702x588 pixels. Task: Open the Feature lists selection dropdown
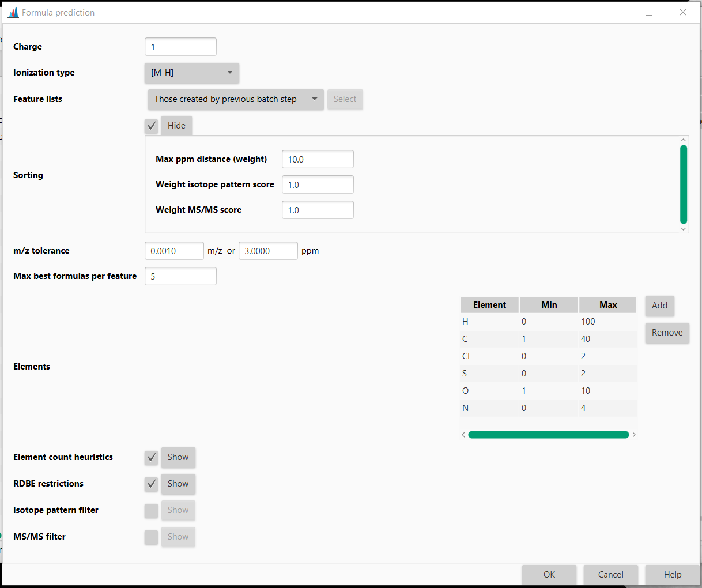pos(235,99)
